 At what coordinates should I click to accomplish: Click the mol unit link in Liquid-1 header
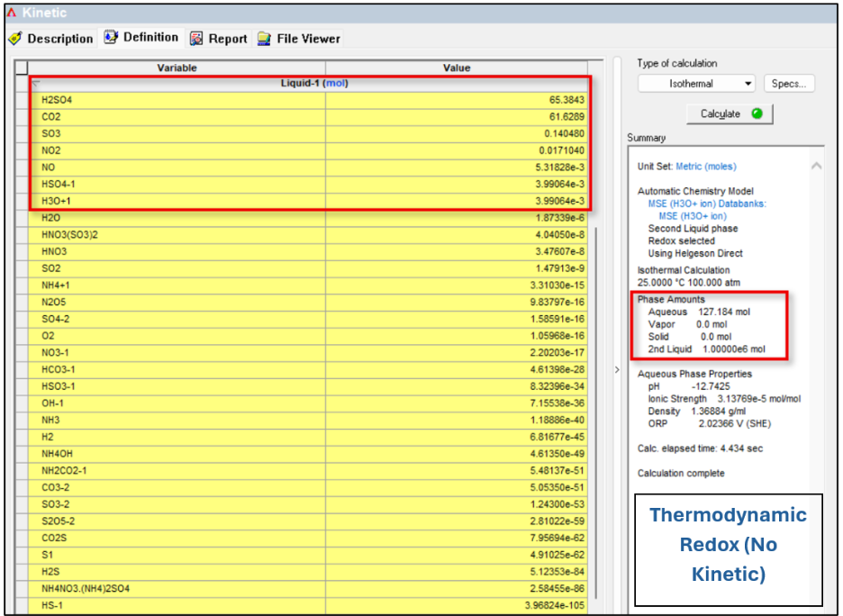[x=336, y=84]
